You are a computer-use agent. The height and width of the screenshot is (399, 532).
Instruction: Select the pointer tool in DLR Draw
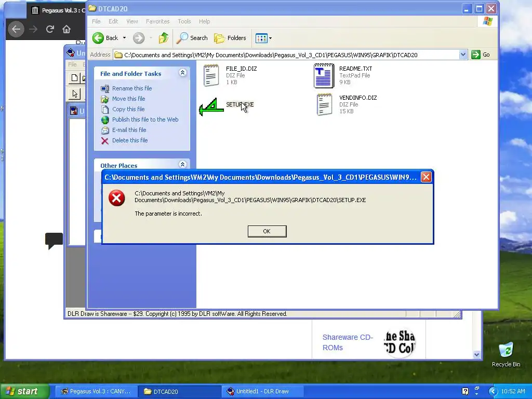coord(75,94)
